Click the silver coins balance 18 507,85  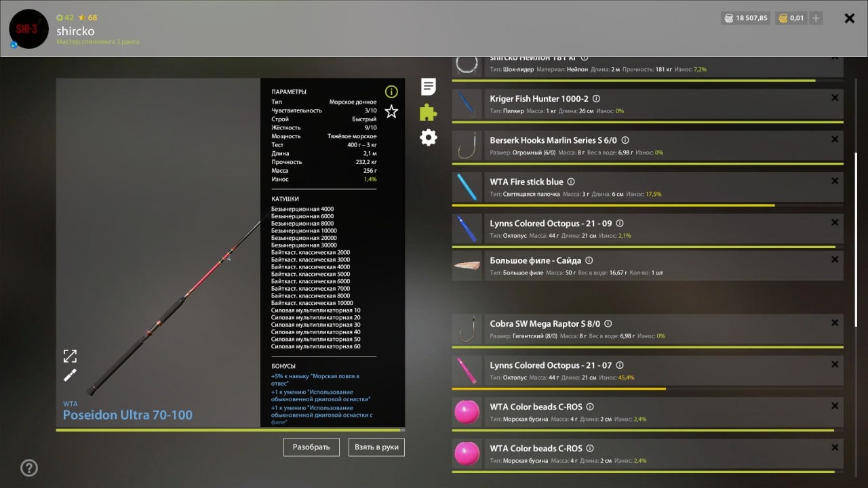745,18
